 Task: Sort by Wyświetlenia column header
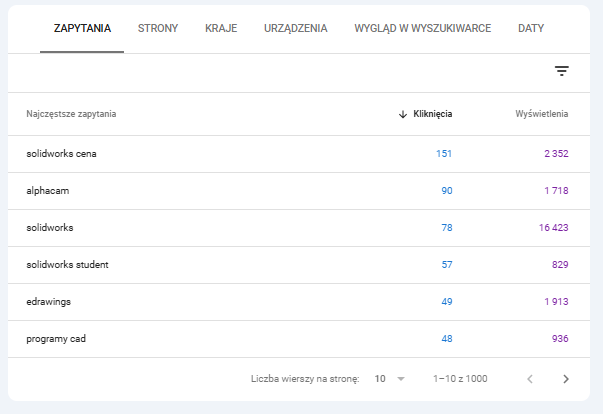click(541, 114)
